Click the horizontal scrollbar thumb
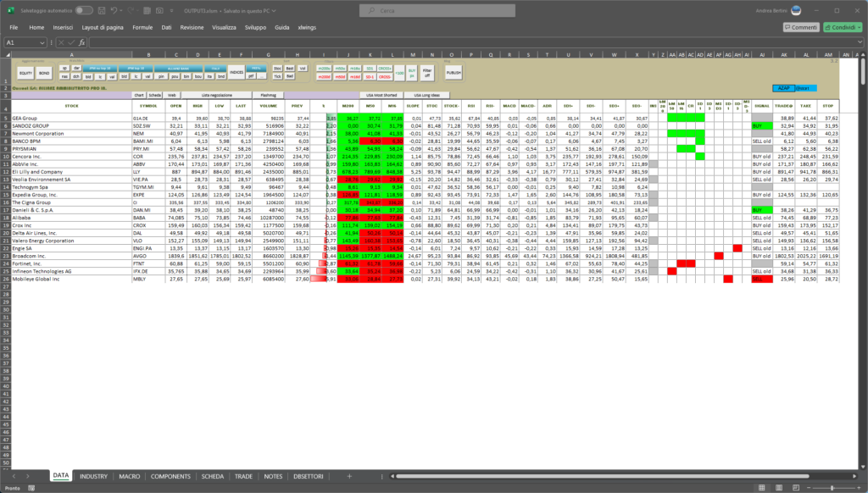The height and width of the screenshot is (493, 868). [603, 476]
